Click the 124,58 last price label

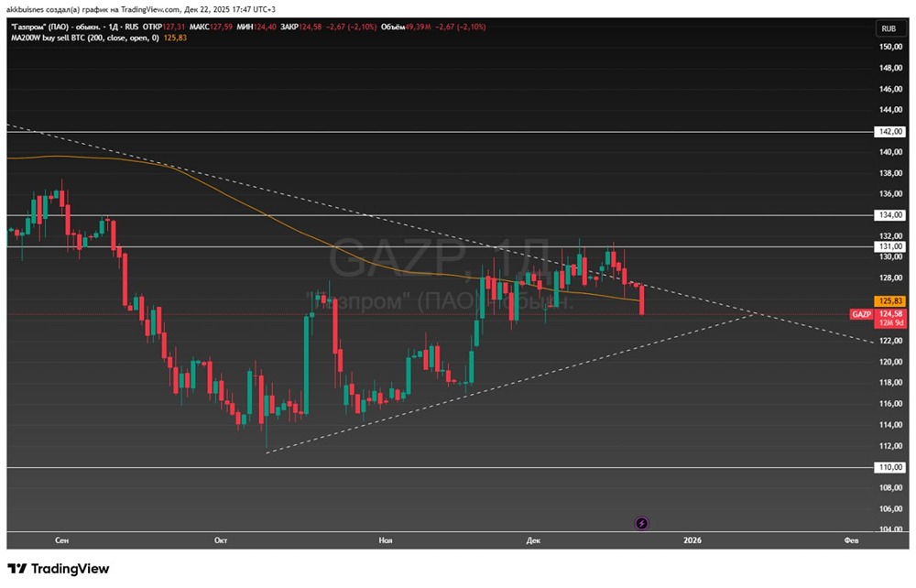[890, 314]
